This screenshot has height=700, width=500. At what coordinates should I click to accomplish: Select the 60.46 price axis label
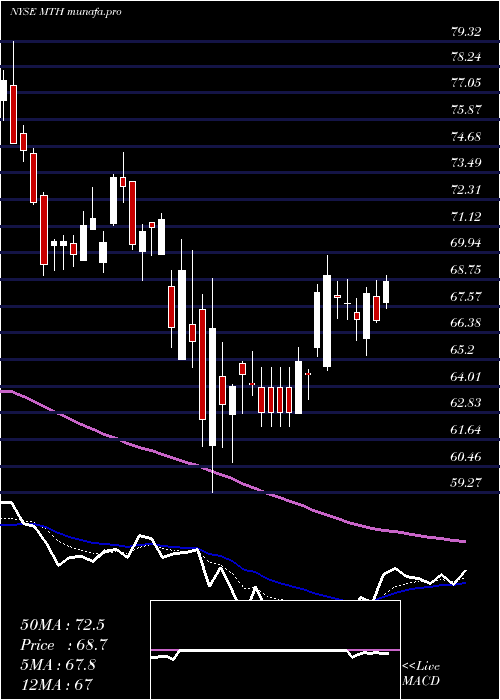(466, 456)
